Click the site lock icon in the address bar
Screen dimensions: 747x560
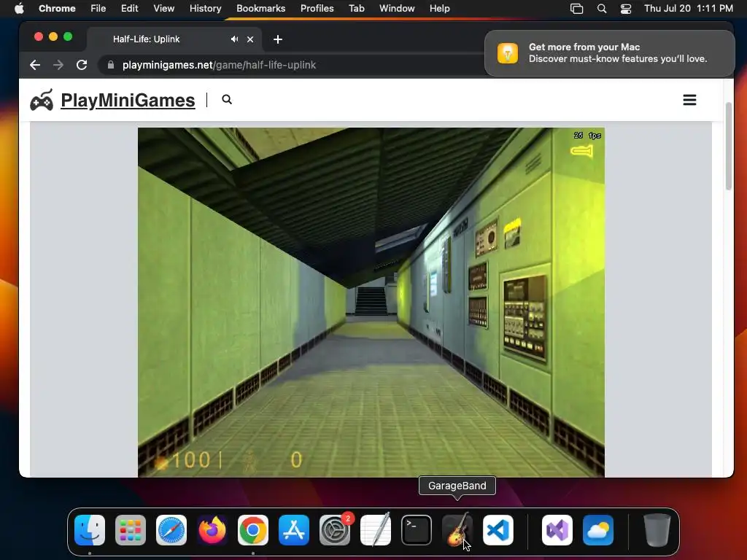[x=111, y=65]
